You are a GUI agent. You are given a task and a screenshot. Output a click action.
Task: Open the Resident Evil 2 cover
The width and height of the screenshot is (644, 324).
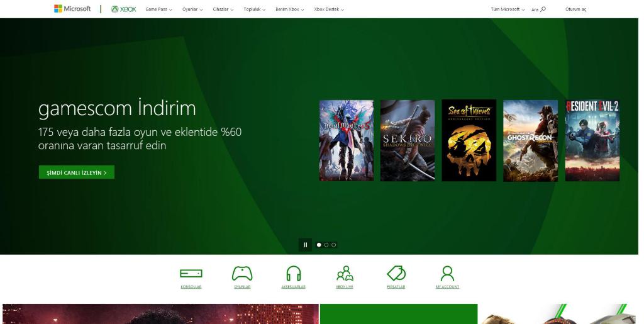(592, 140)
